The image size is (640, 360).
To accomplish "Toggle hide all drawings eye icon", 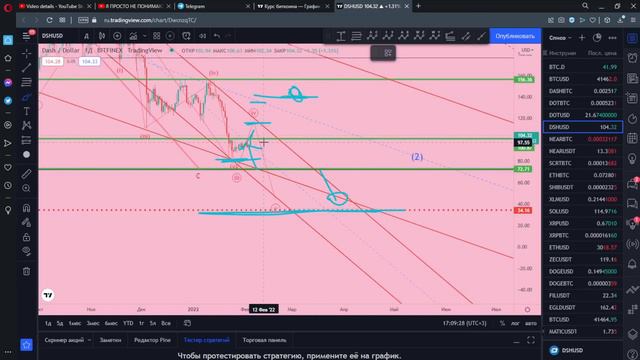I will (27, 251).
